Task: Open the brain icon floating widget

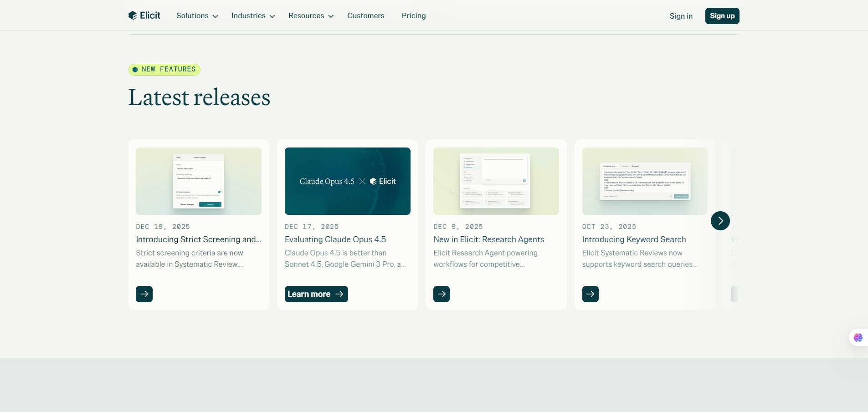Action: [x=858, y=337]
